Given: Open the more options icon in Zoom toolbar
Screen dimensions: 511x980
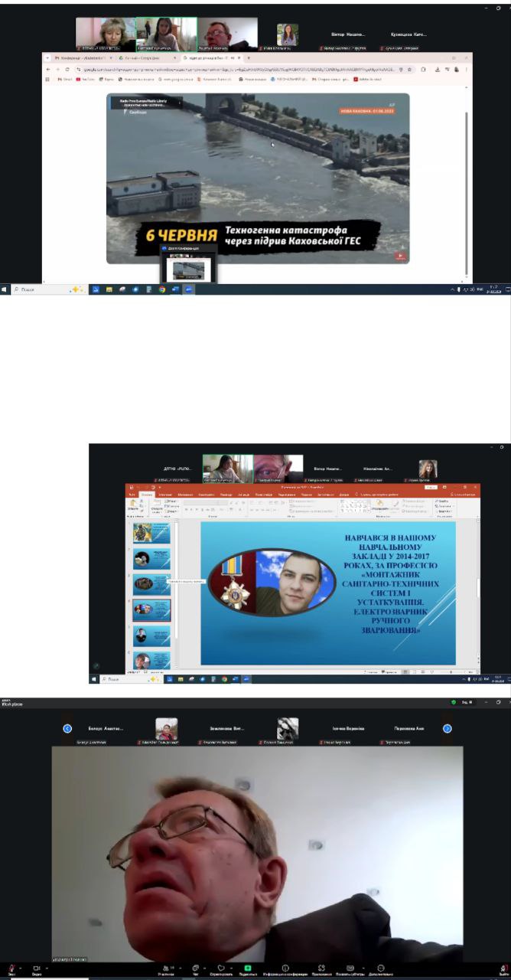Looking at the screenshot, I should coord(380,968).
